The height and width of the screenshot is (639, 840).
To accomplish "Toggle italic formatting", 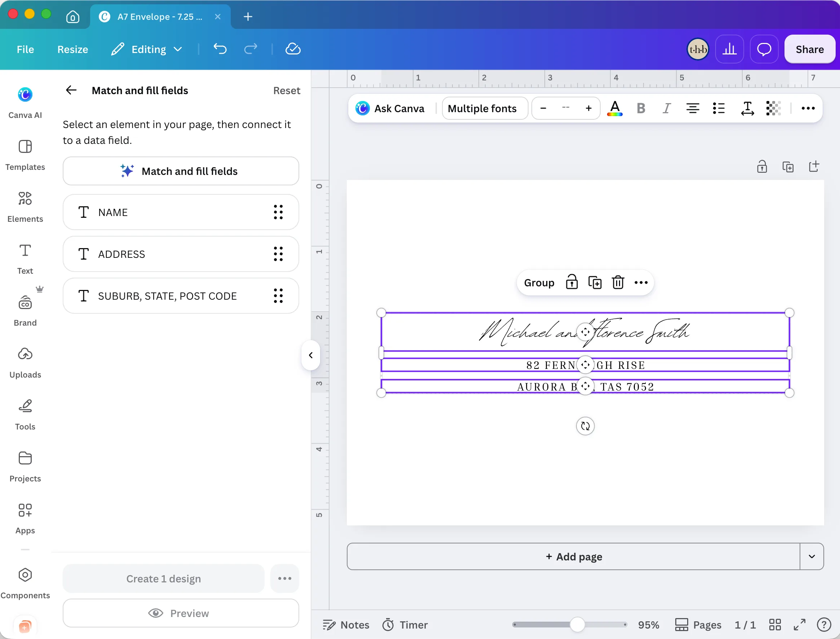I will pos(666,109).
